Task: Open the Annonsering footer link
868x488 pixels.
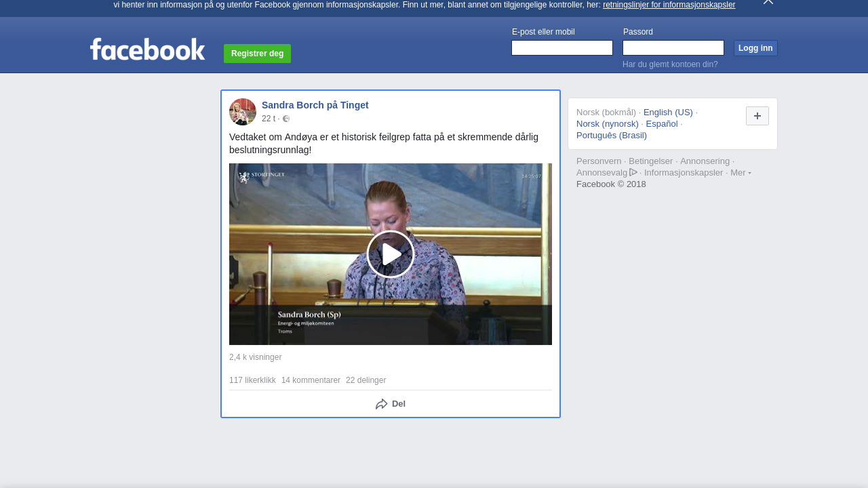Action: point(705,161)
